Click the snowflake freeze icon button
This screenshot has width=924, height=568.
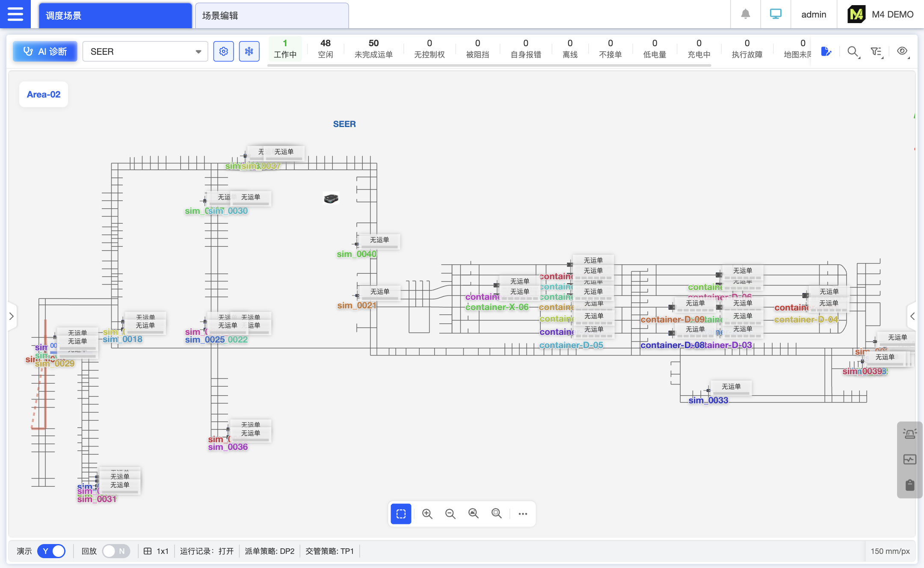coord(249,51)
